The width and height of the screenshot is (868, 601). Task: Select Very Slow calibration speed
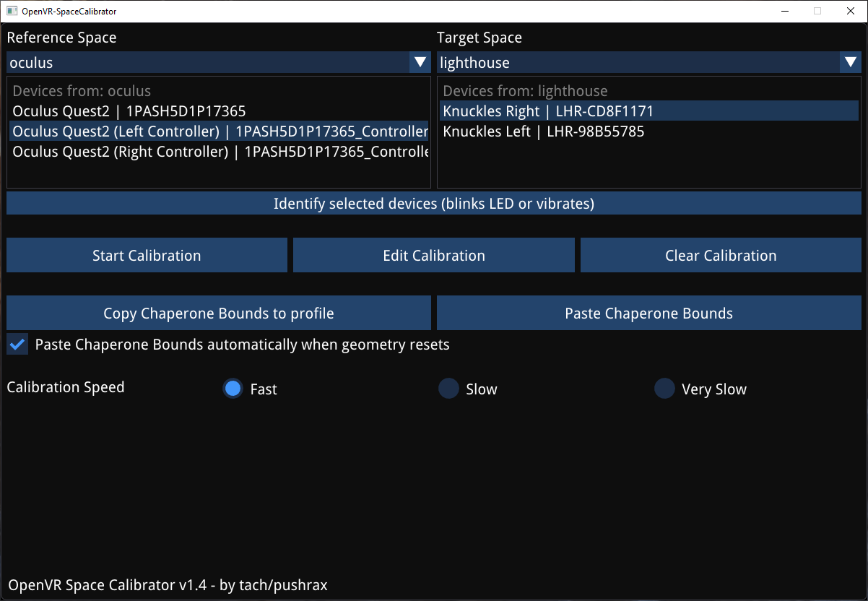click(x=664, y=389)
